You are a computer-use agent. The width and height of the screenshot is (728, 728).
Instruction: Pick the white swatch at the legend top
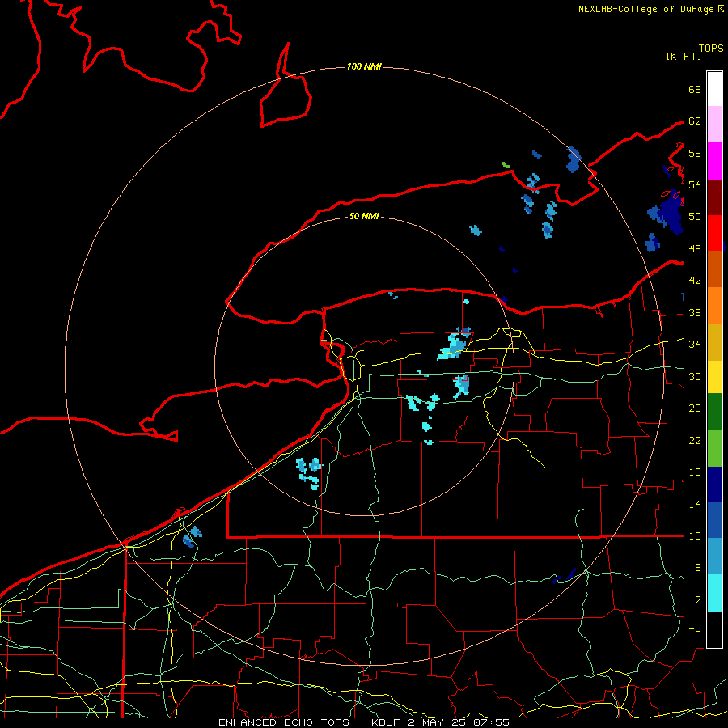click(x=714, y=89)
